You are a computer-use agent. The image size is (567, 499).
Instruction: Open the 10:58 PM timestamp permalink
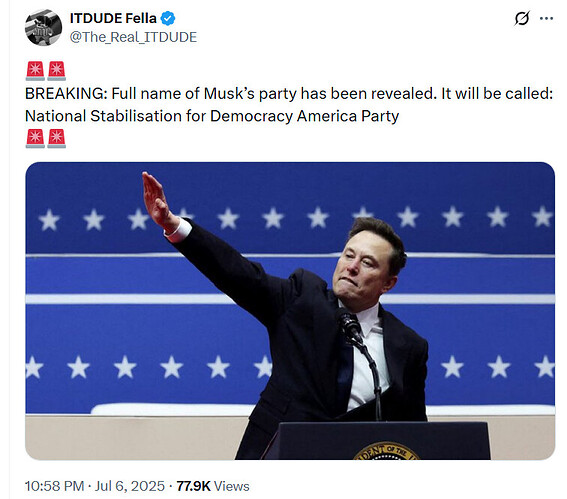tap(54, 486)
